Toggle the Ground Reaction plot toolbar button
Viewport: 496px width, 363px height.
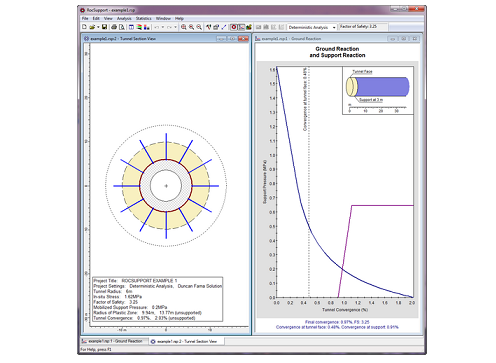(x=242, y=27)
